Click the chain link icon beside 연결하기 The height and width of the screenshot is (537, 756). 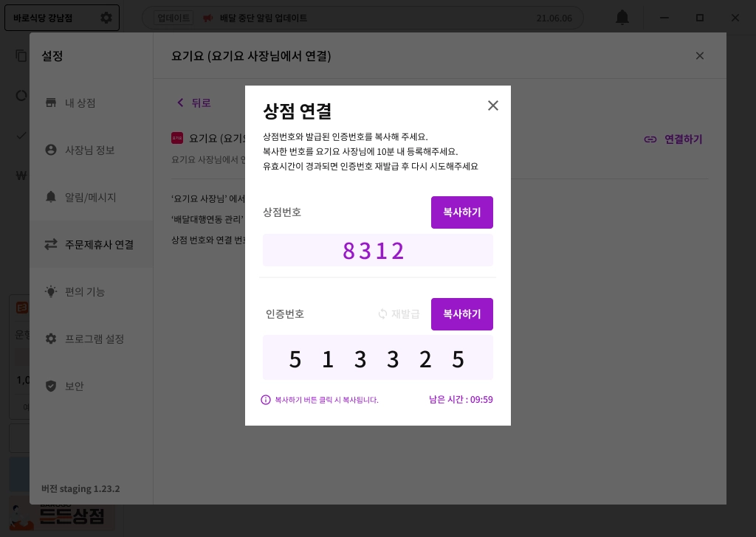tap(650, 139)
